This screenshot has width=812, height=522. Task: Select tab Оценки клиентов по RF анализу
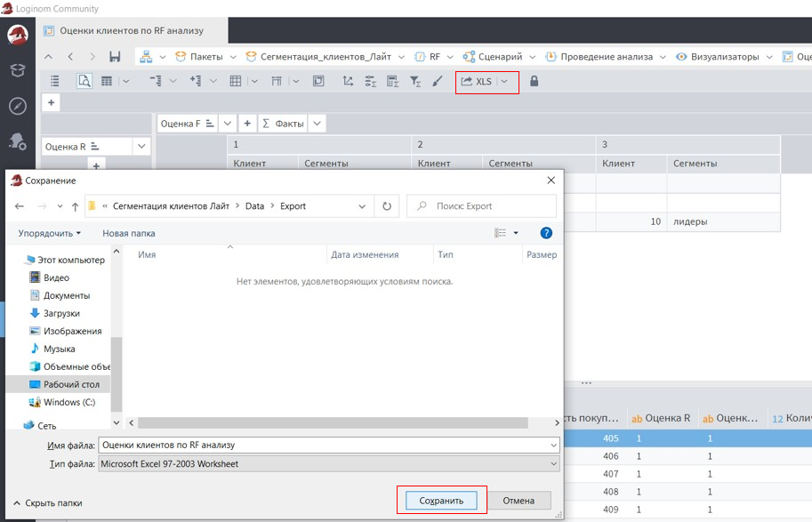132,30
